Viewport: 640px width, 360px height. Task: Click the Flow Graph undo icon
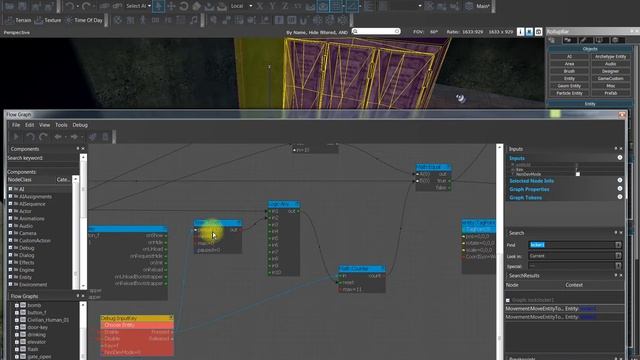(30, 137)
